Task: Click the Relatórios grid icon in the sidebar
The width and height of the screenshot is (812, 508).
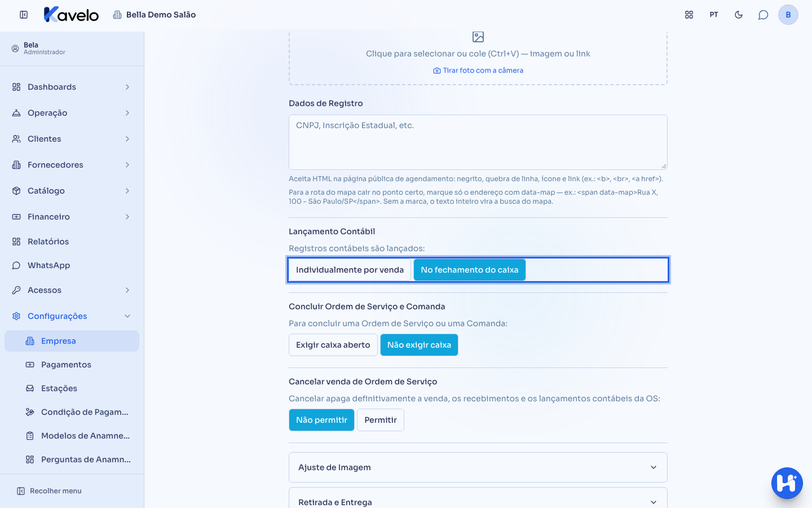Action: [16, 242]
